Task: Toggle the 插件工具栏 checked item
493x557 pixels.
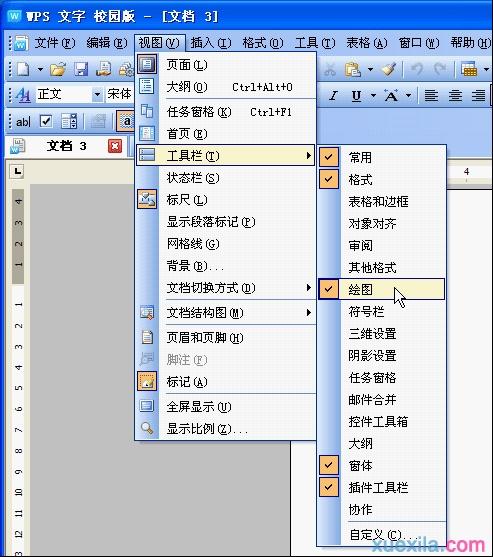Action: 381,487
